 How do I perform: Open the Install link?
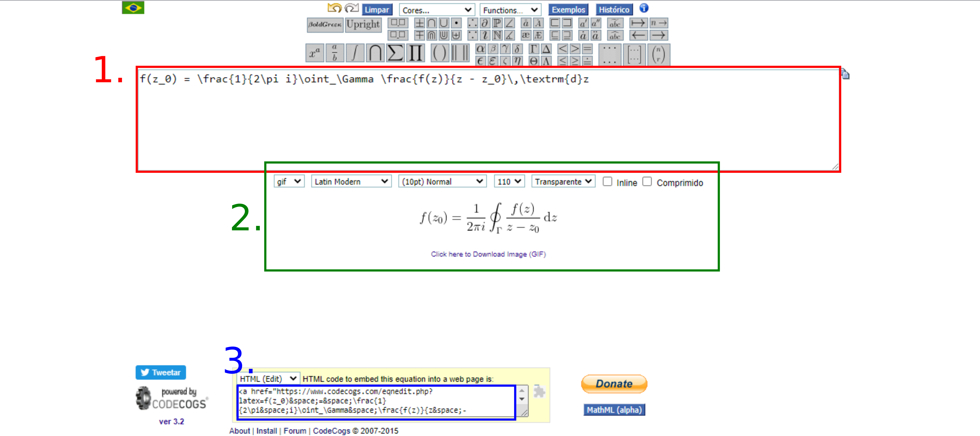(266, 431)
